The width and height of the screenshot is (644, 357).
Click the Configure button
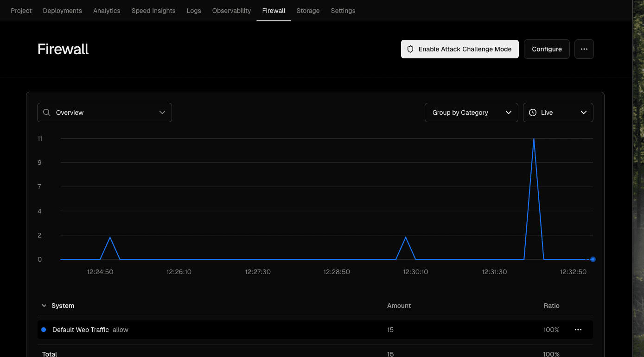(546, 49)
